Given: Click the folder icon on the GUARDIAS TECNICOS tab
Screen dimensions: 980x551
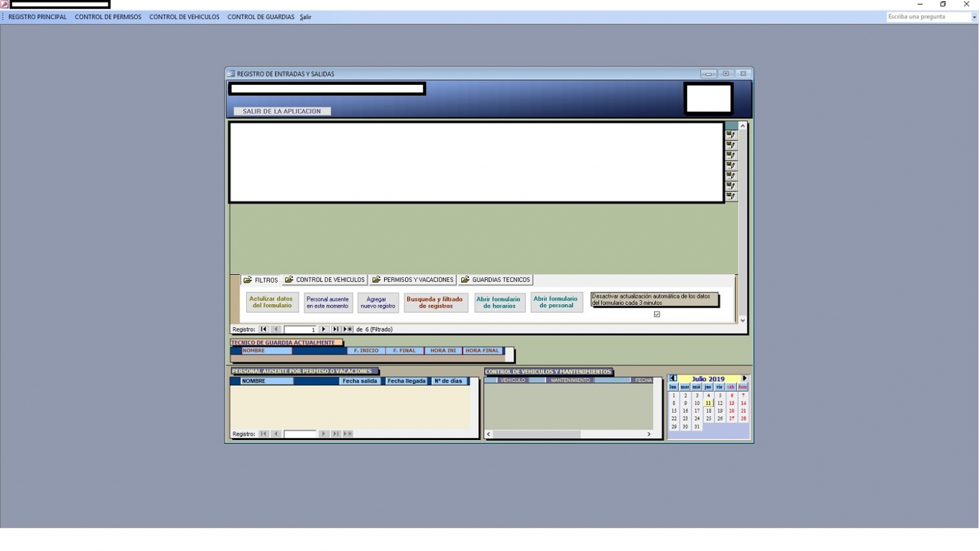Looking at the screenshot, I should [x=466, y=279].
